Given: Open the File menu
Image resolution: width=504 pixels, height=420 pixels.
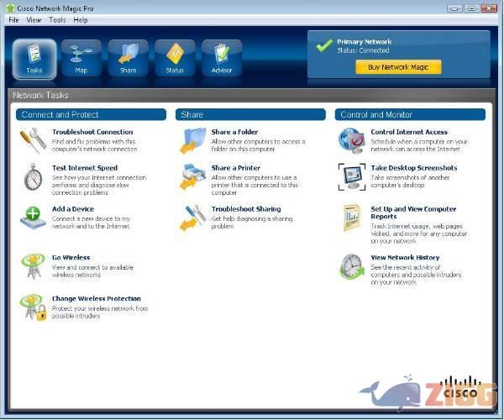Looking at the screenshot, I should (x=13, y=20).
